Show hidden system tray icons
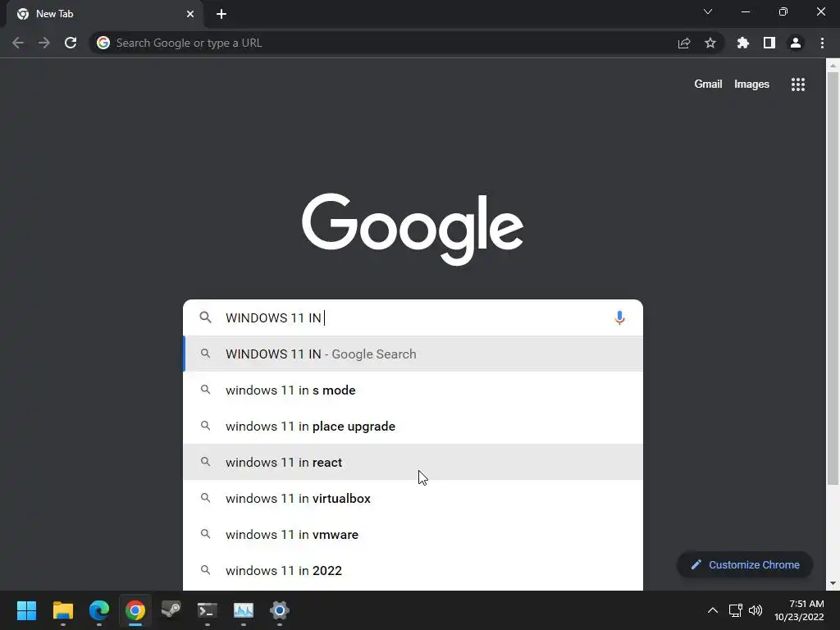The width and height of the screenshot is (840, 630). tap(713, 610)
